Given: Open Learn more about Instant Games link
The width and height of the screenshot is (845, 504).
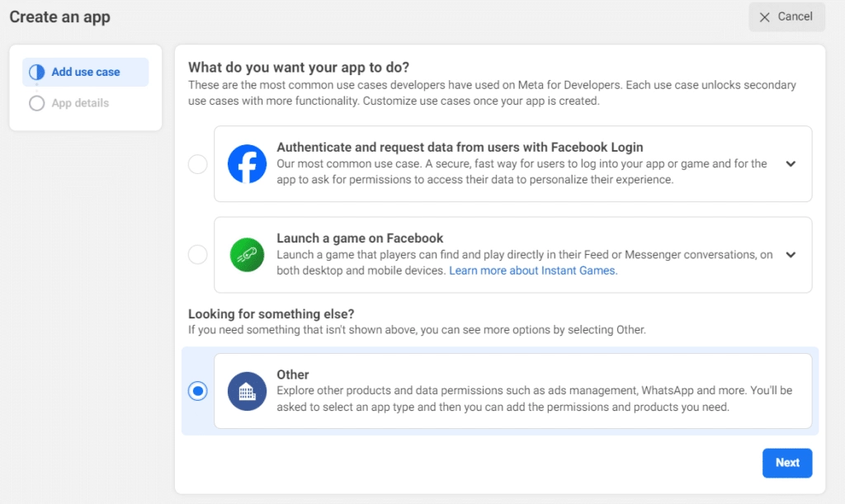Looking at the screenshot, I should [532, 271].
